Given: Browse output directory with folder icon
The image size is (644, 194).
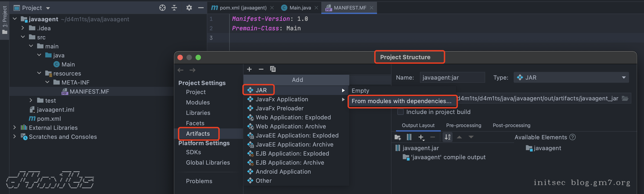Looking at the screenshot, I should 625,98.
